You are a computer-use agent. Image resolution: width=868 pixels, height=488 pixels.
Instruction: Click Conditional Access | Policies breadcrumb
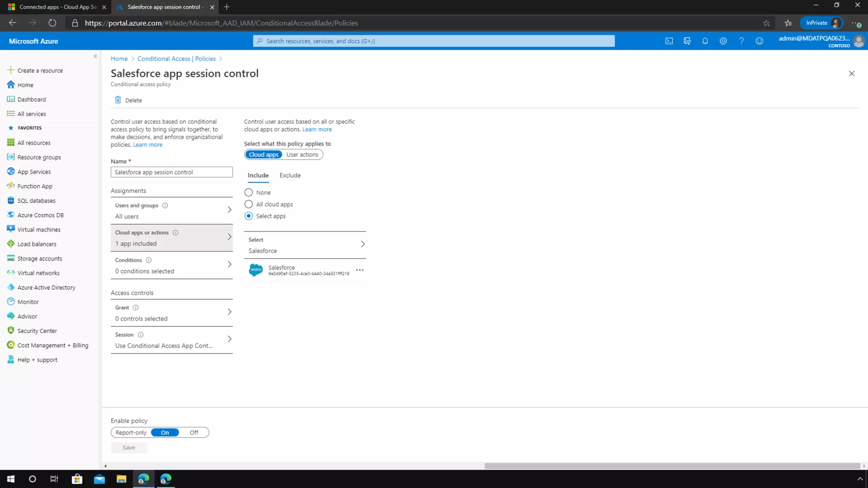click(x=176, y=58)
